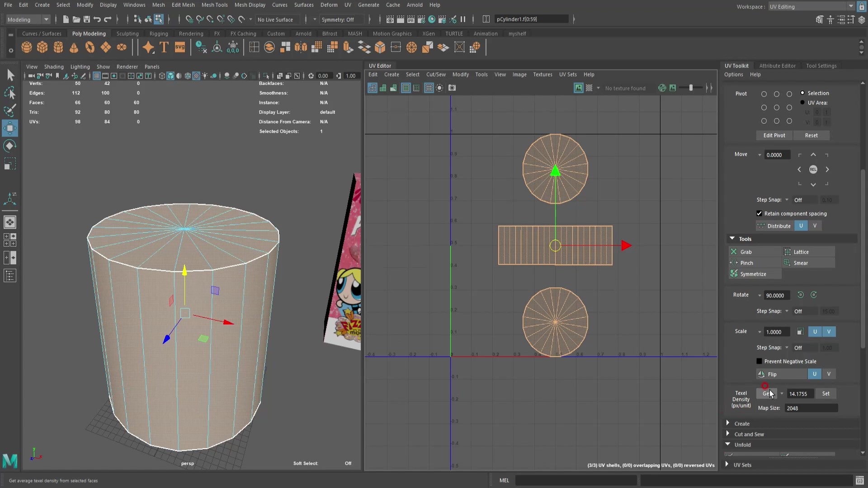Create a polygon sphere from the shelf
Image resolution: width=868 pixels, height=488 pixels.
27,47
